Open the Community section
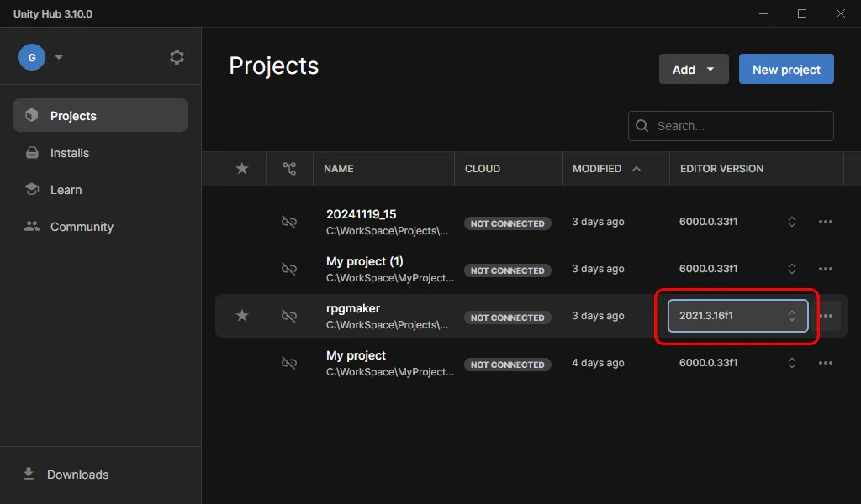The image size is (861, 504). point(81,227)
